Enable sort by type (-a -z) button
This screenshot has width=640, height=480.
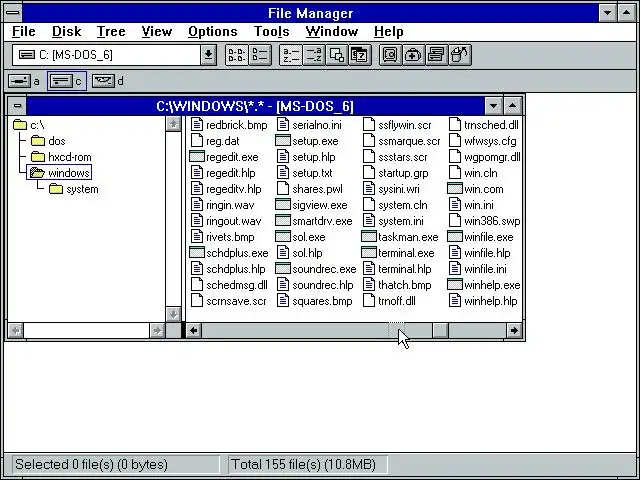coord(314,55)
